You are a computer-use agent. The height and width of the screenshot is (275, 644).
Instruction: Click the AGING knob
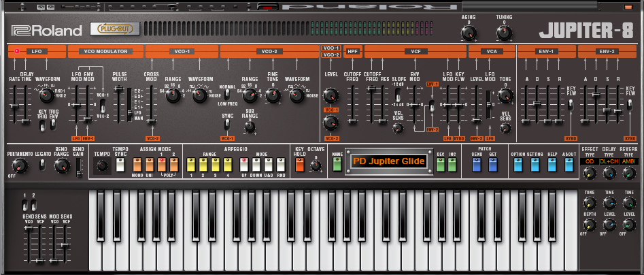[469, 33]
